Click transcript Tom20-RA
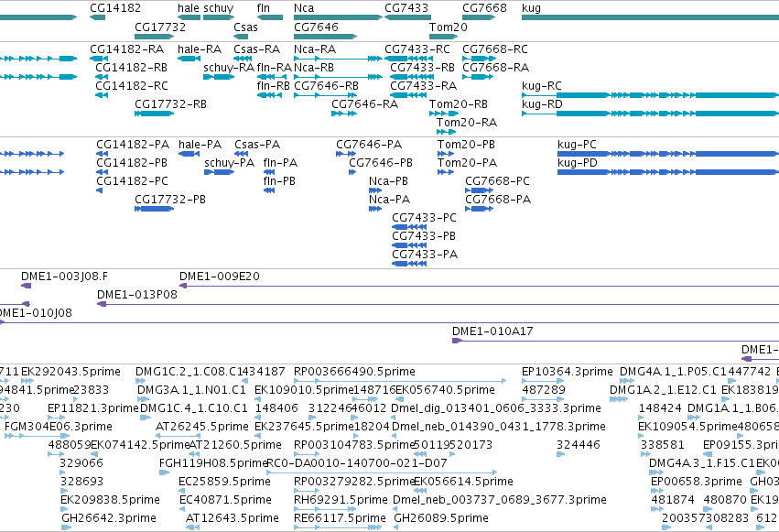This screenshot has width=779, height=532. click(x=467, y=123)
